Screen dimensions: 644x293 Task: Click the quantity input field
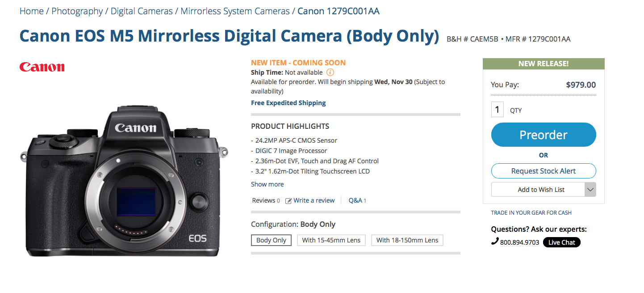498,110
